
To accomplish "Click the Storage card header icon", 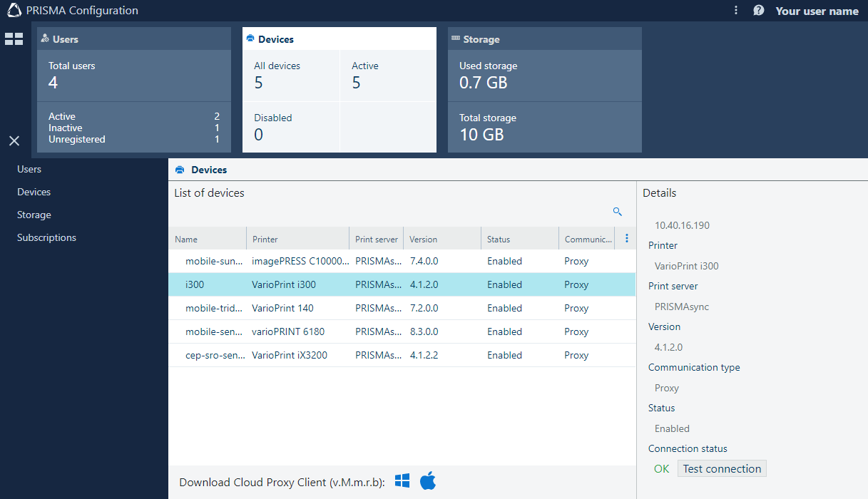I will (455, 39).
